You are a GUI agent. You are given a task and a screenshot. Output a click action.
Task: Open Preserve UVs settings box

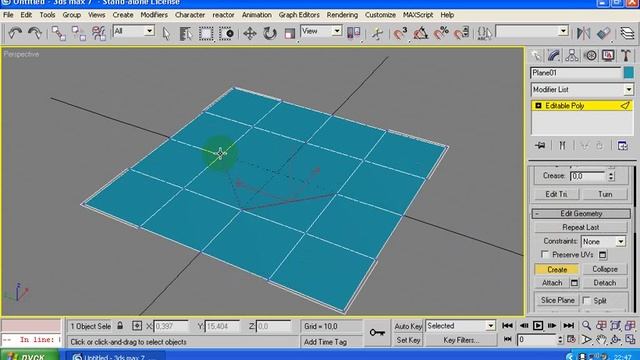click(602, 255)
